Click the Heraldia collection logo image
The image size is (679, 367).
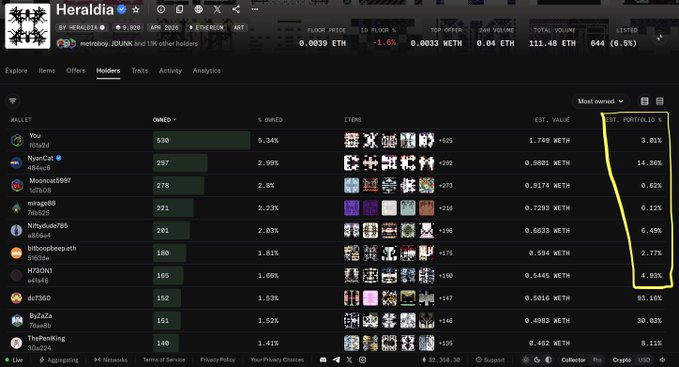pyautogui.click(x=27, y=26)
